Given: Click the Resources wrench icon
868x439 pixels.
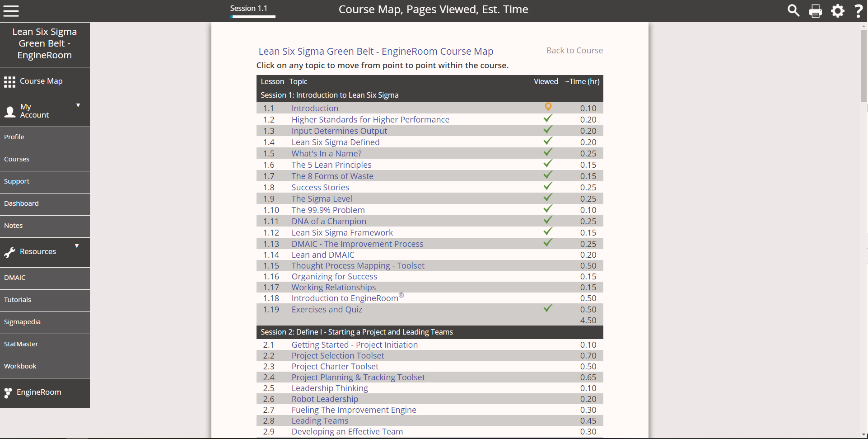Looking at the screenshot, I should coord(9,252).
